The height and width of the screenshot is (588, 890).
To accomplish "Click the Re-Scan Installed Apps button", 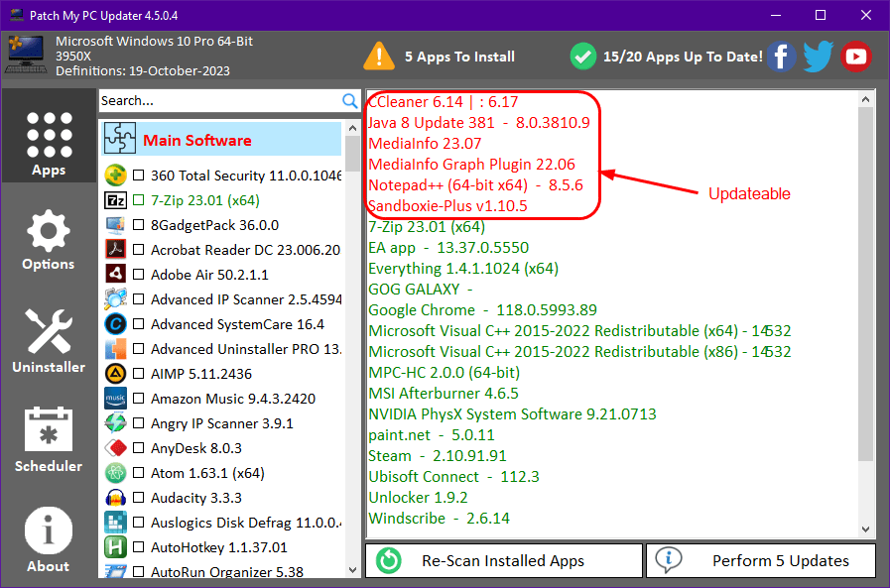I will click(503, 560).
